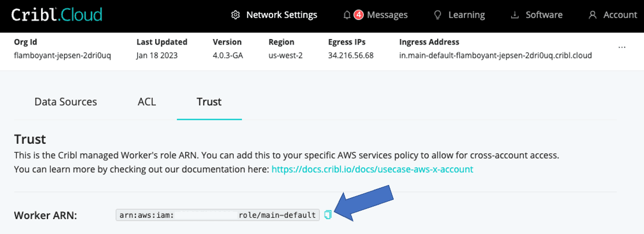Open the Account menu
Viewport: 644px width, 234px height.
[620, 15]
